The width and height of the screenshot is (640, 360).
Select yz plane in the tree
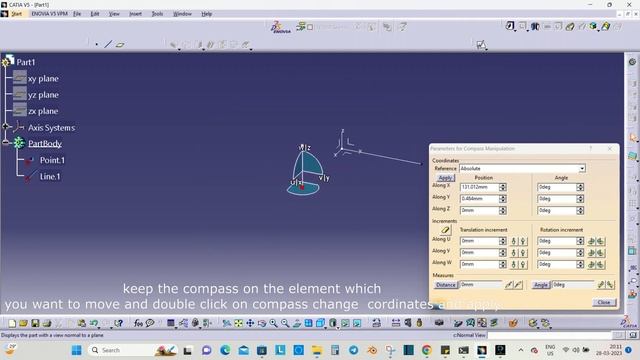(43, 95)
